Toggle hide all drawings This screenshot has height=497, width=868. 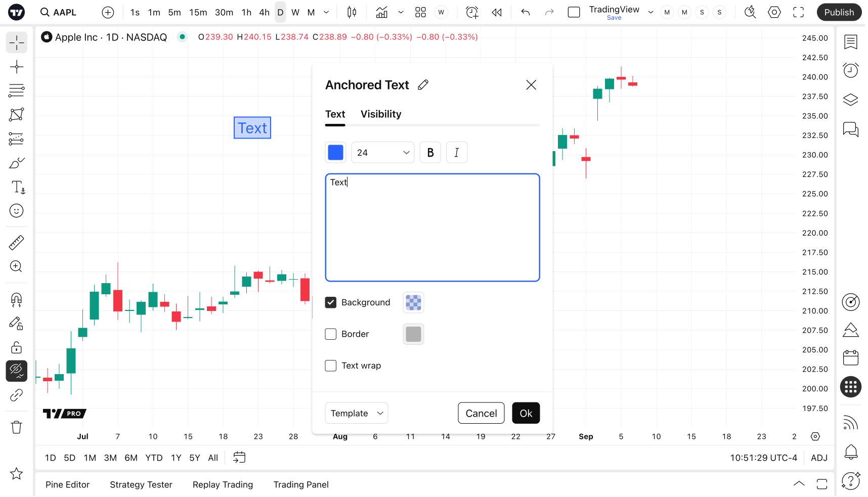tap(17, 371)
